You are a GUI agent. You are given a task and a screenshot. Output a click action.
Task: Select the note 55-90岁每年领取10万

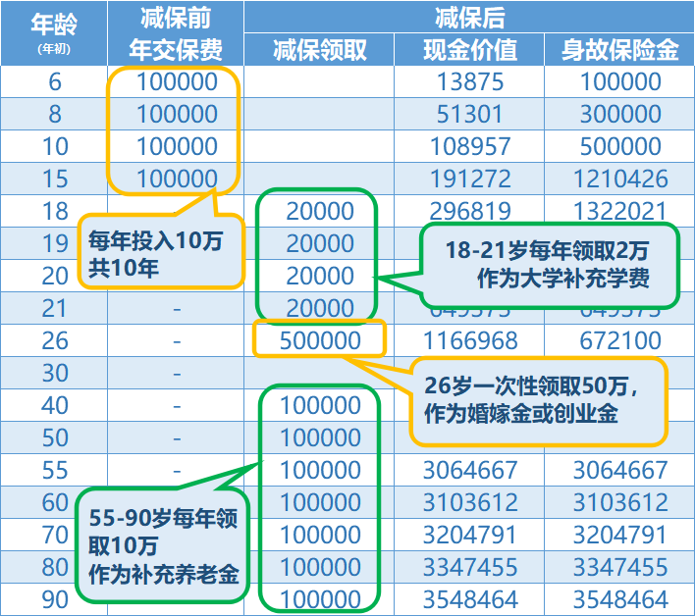point(163,545)
